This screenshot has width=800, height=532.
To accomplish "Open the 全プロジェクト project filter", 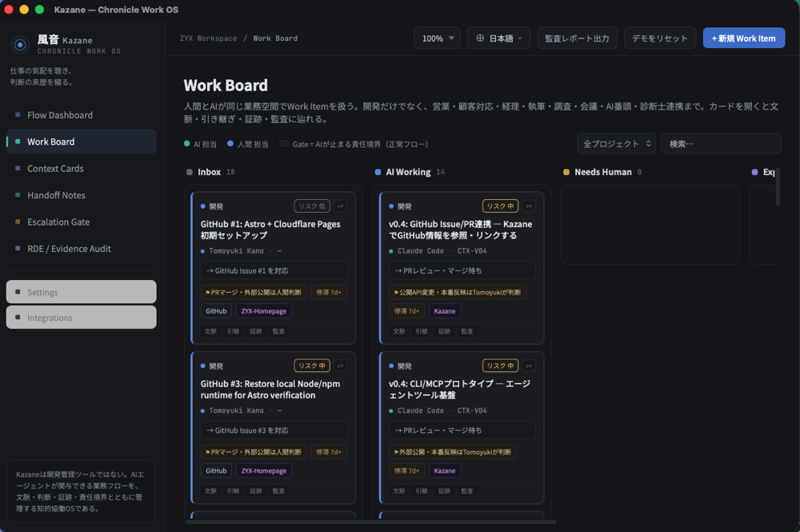I will (x=616, y=144).
